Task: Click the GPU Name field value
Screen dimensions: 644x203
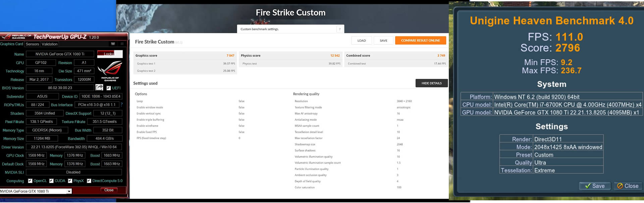Action: (60, 54)
